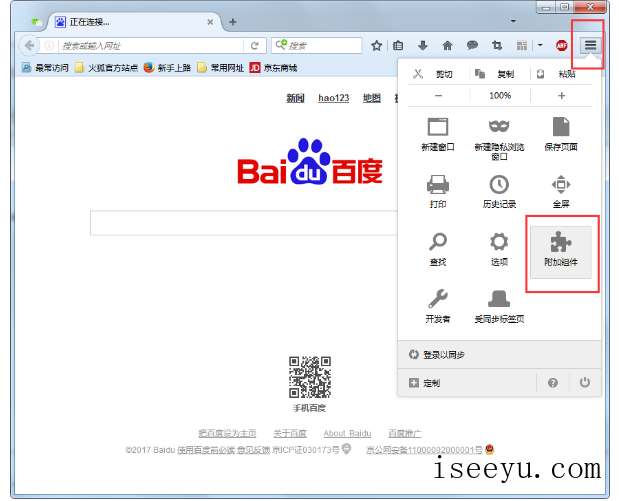Click the toolbar search box
619x501 pixels.
pos(317,45)
